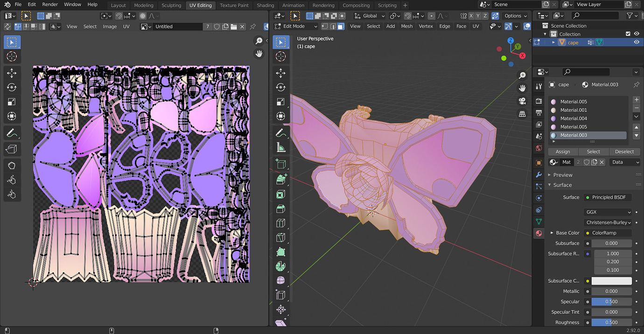The height and width of the screenshot is (334, 644).
Task: Switch to orthographic/perspective view grid icon
Action: point(523,113)
